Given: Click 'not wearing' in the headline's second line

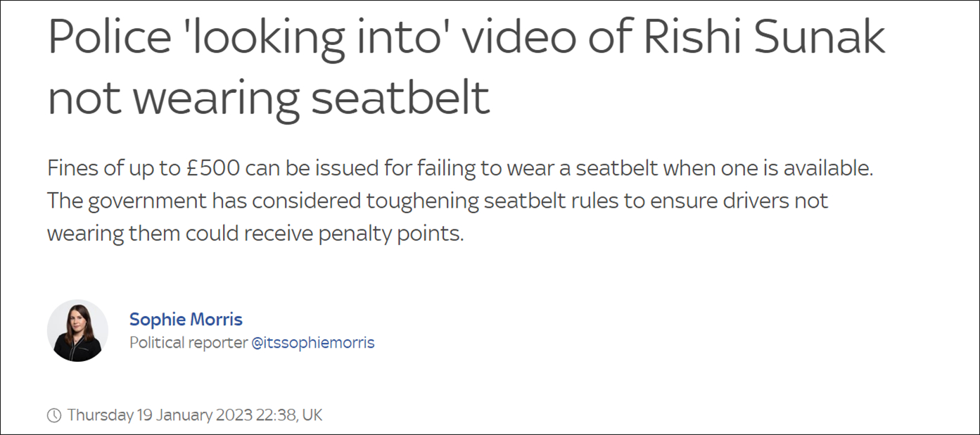Looking at the screenshot, I should [174, 99].
